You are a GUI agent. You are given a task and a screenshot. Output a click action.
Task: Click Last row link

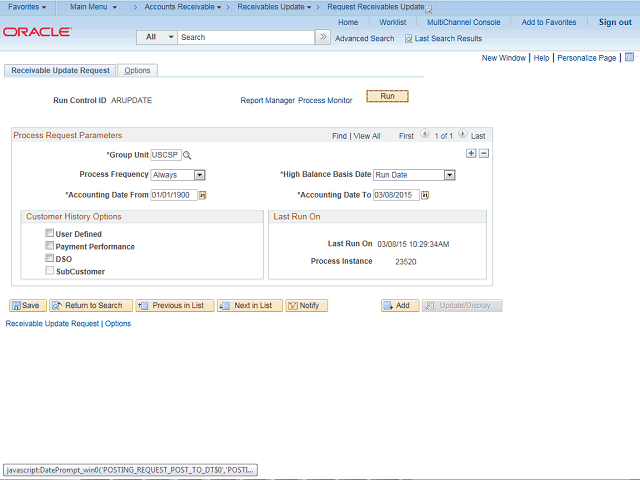[478, 136]
